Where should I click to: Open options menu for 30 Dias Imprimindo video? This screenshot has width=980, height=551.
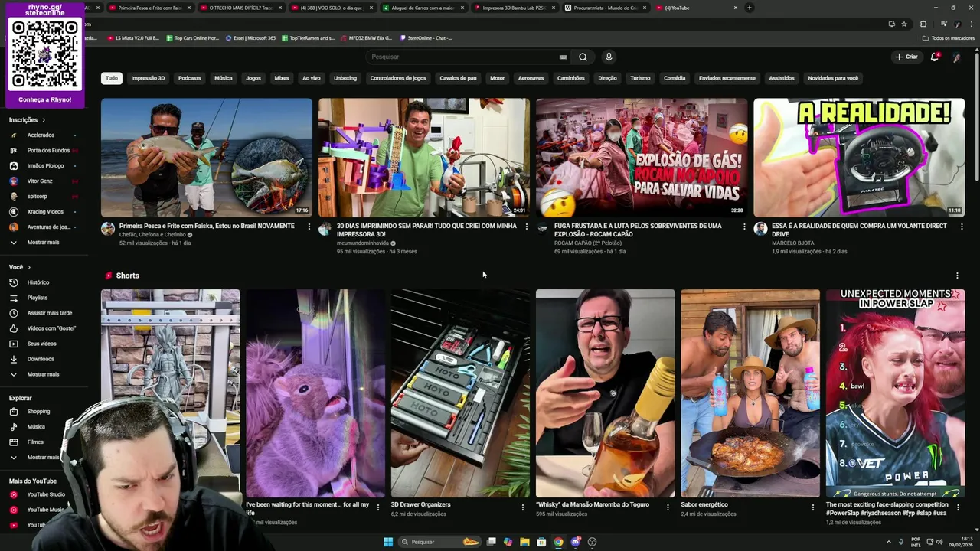pos(527,227)
